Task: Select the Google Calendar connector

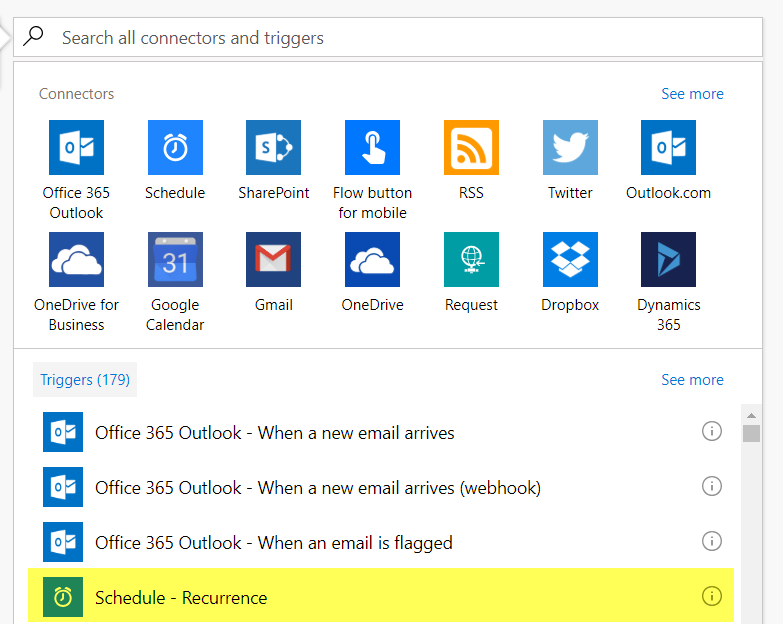Action: (x=175, y=259)
